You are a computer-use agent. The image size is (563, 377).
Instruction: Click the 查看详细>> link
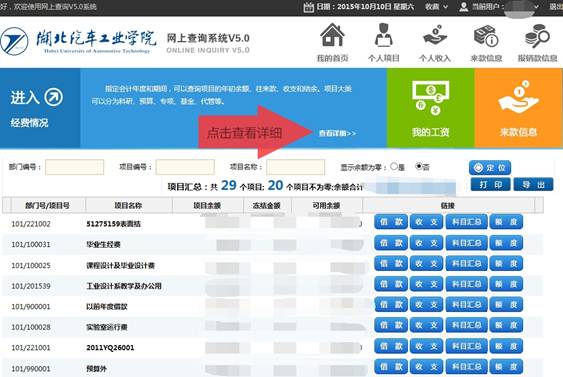coord(338,133)
